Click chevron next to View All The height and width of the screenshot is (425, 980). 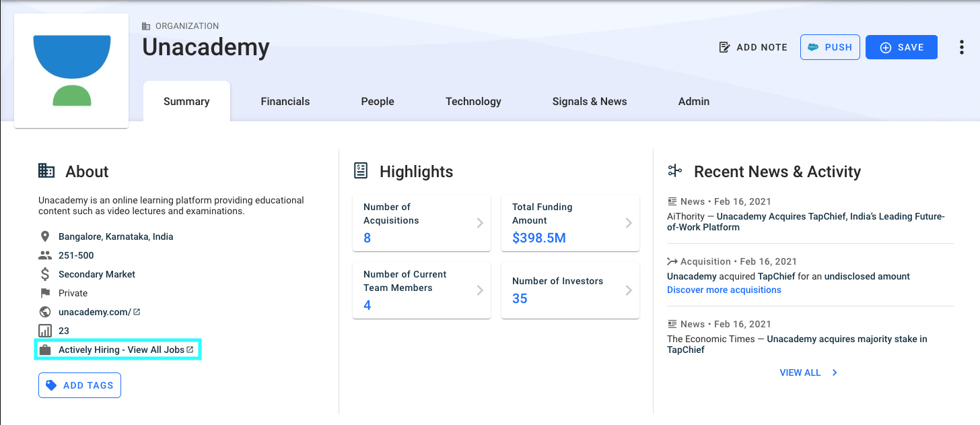pos(835,372)
